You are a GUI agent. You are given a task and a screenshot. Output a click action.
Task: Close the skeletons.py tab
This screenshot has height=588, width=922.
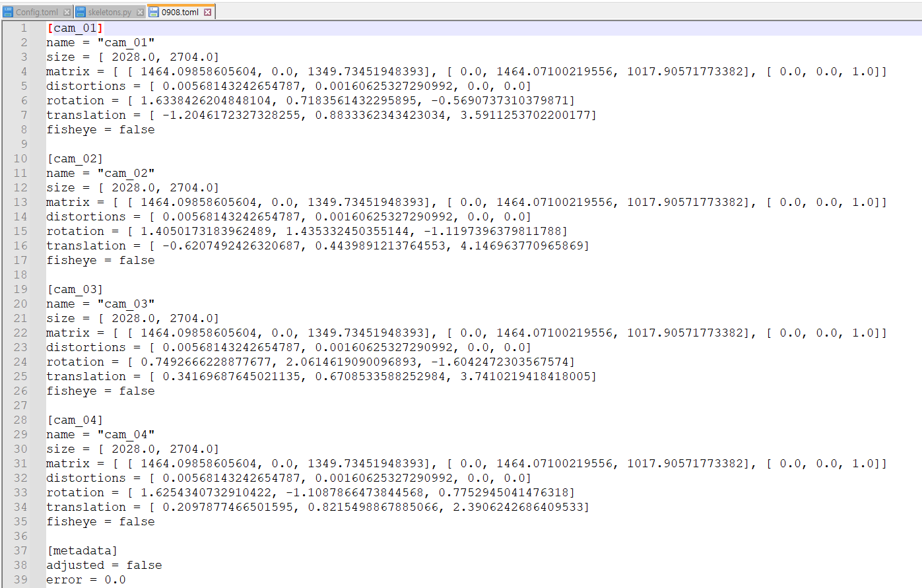click(x=140, y=13)
